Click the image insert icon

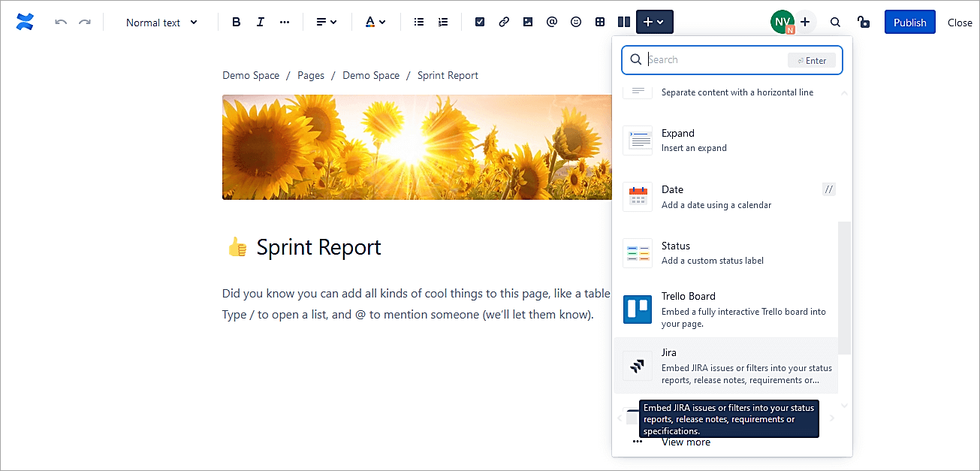(x=528, y=23)
